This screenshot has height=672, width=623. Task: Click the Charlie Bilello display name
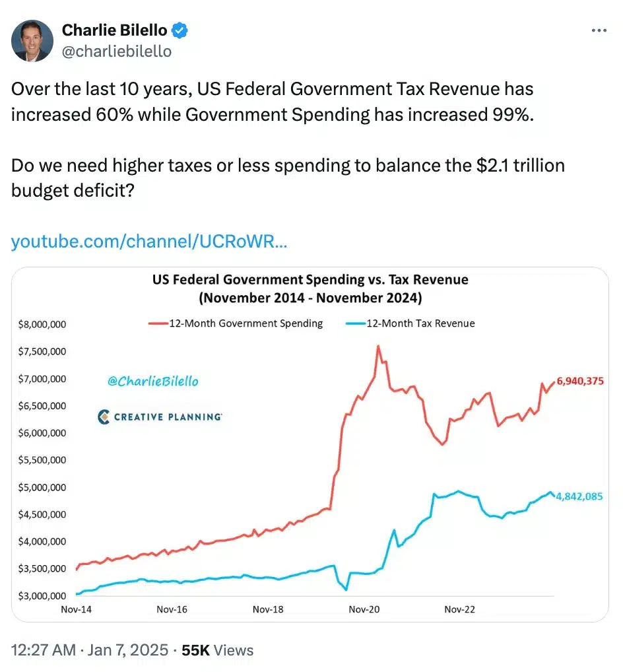(x=115, y=30)
